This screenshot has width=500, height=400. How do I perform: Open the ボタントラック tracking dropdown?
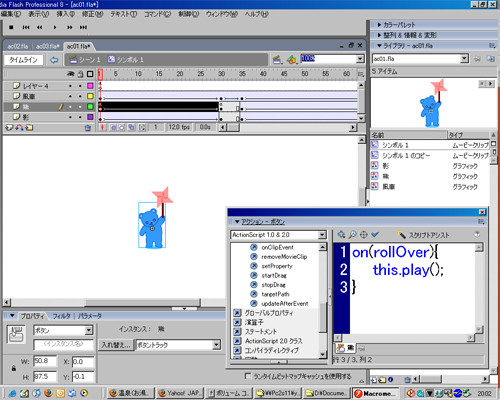[217, 345]
